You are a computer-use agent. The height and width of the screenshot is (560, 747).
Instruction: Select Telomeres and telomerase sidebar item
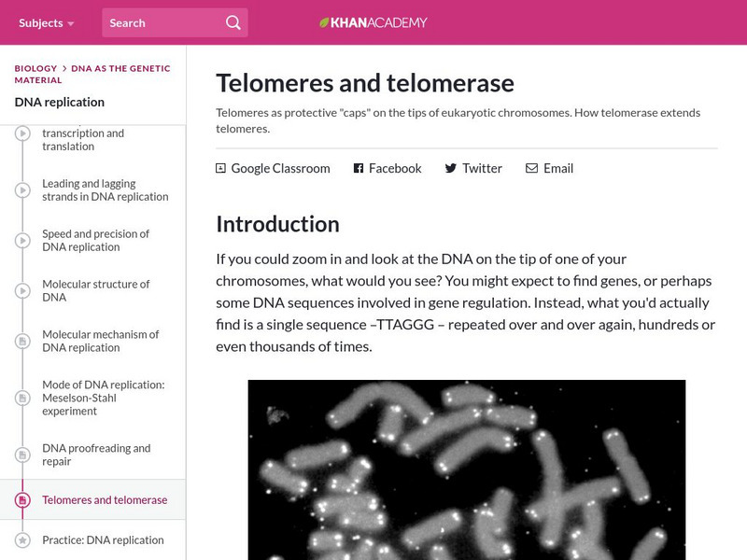click(x=105, y=500)
